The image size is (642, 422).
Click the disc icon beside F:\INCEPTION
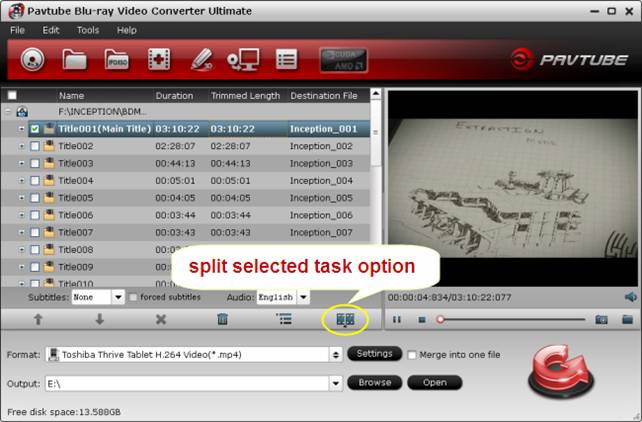pos(22,111)
